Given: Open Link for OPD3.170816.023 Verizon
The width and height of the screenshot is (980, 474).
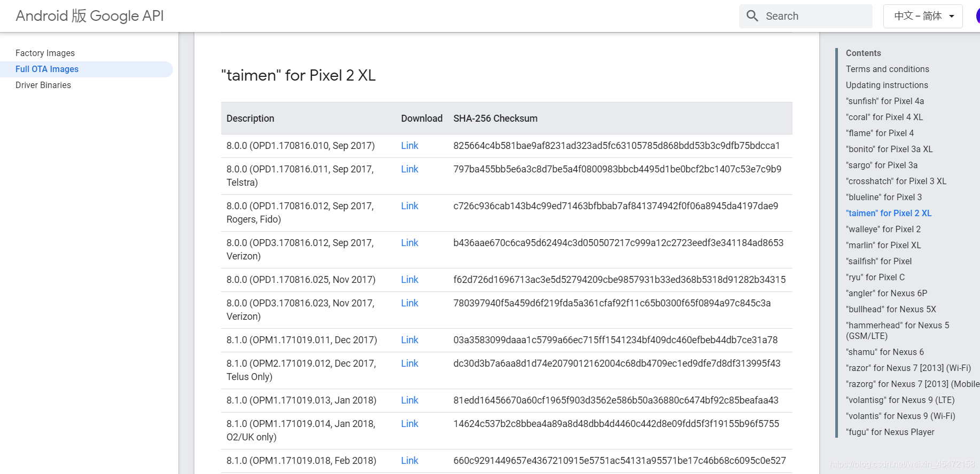Looking at the screenshot, I should click(x=410, y=303).
